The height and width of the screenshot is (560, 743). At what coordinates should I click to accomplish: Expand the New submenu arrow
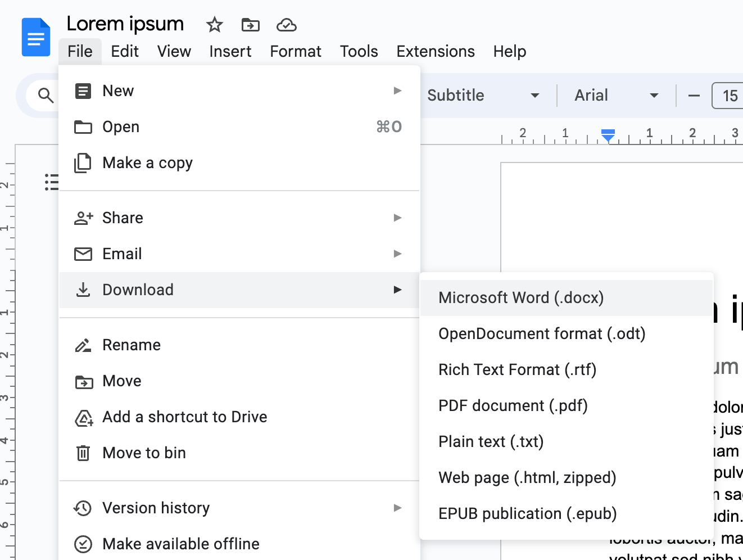[398, 91]
